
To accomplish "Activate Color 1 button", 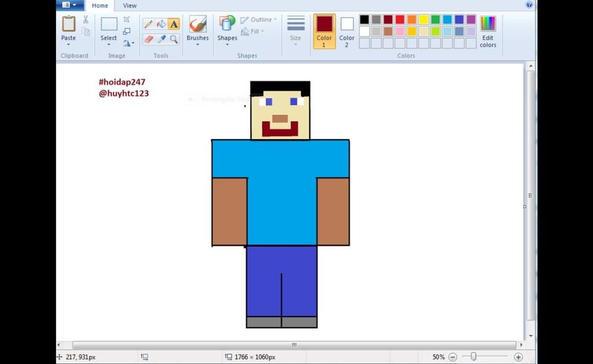I will (x=324, y=31).
